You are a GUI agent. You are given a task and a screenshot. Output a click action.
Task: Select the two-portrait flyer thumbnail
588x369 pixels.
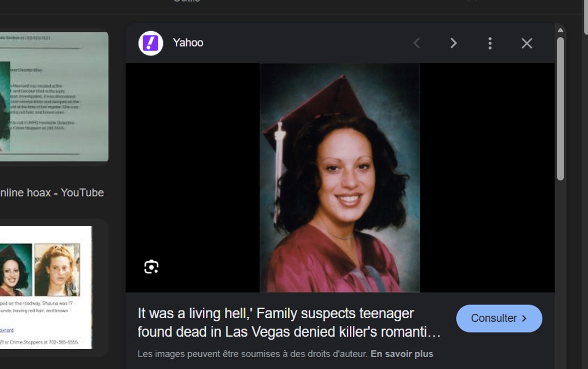[x=46, y=287]
